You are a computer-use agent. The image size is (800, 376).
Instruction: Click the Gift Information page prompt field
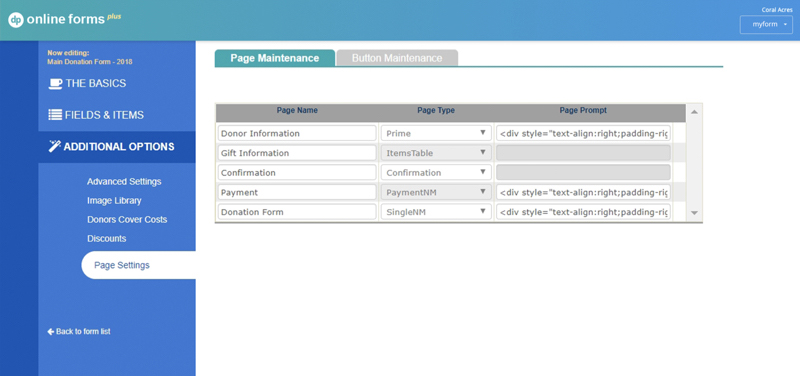(x=583, y=153)
